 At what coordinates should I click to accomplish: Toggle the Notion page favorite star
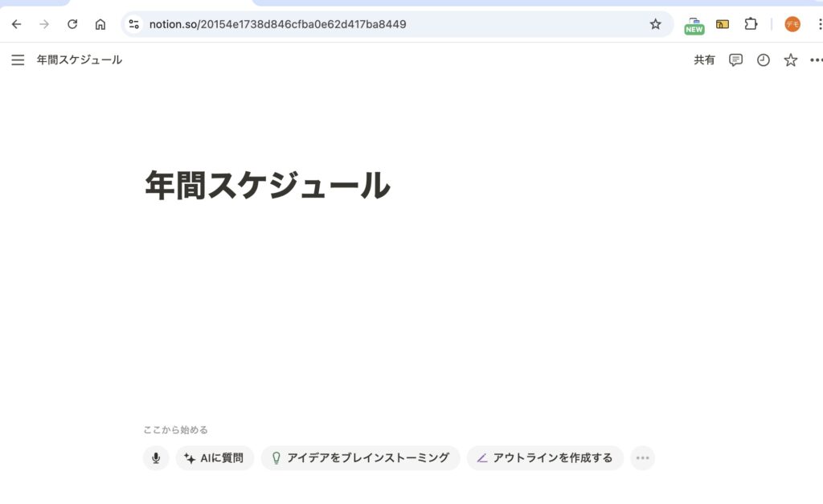[791, 60]
